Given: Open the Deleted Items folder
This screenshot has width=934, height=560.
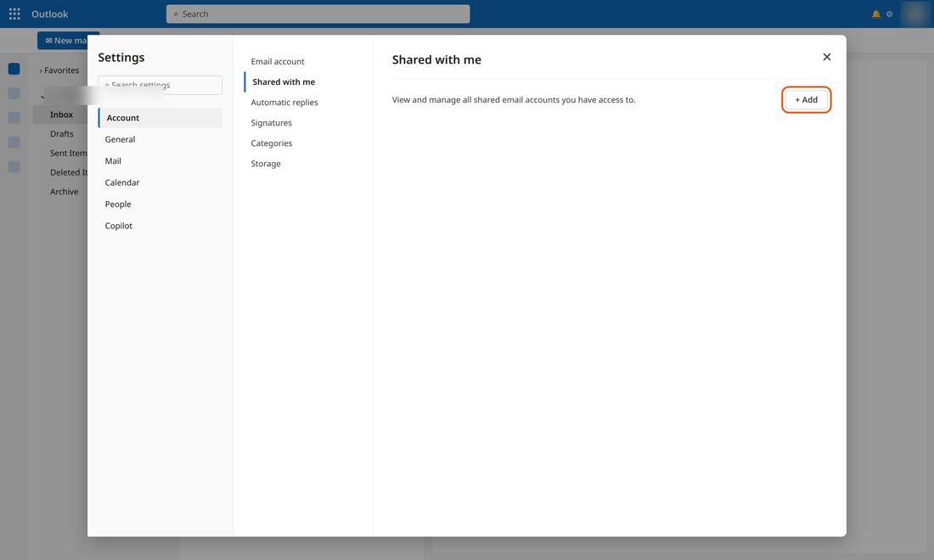Looking at the screenshot, I should pyautogui.click(x=68, y=172).
